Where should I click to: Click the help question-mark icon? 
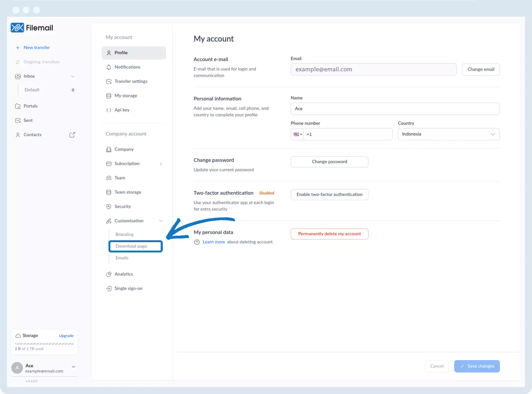coord(197,242)
